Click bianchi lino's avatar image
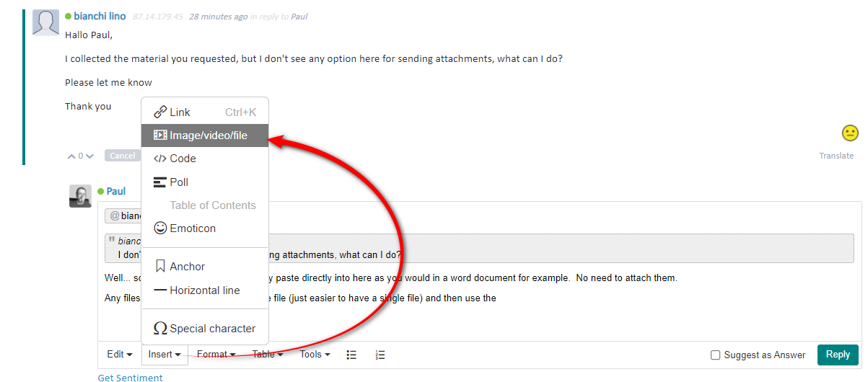868x382 pixels. coord(46,22)
